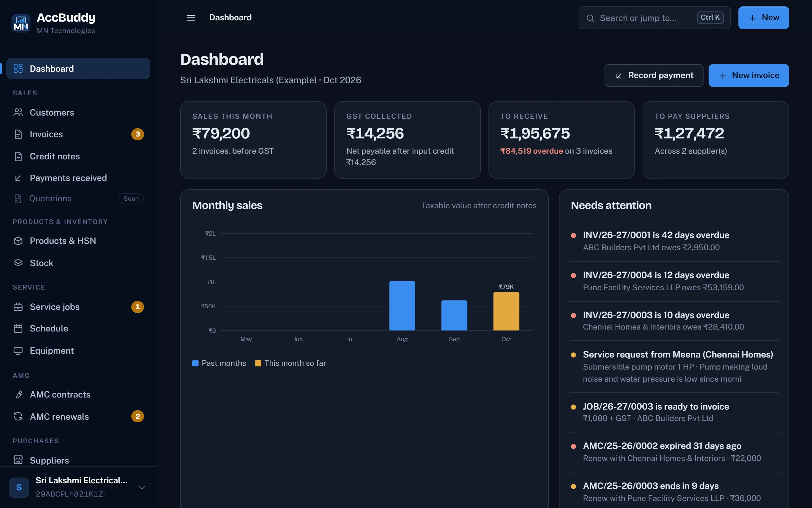Click the Payments received arrow icon
The height and width of the screenshot is (508, 812).
click(x=18, y=178)
